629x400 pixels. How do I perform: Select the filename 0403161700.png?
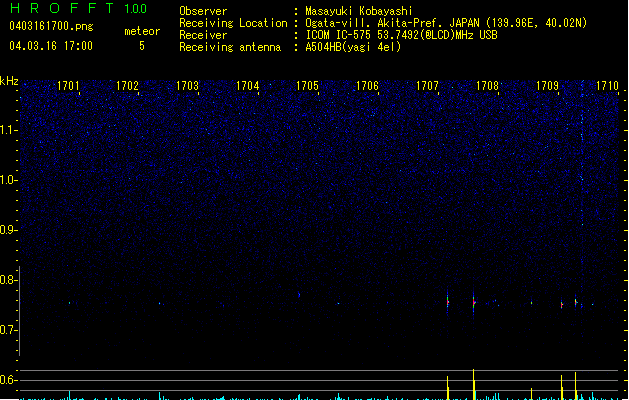click(x=51, y=26)
